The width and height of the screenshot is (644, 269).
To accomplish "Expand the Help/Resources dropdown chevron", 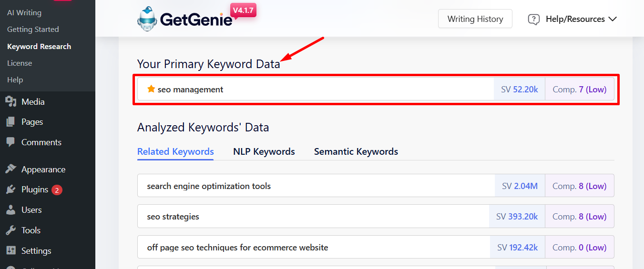I will click(613, 19).
